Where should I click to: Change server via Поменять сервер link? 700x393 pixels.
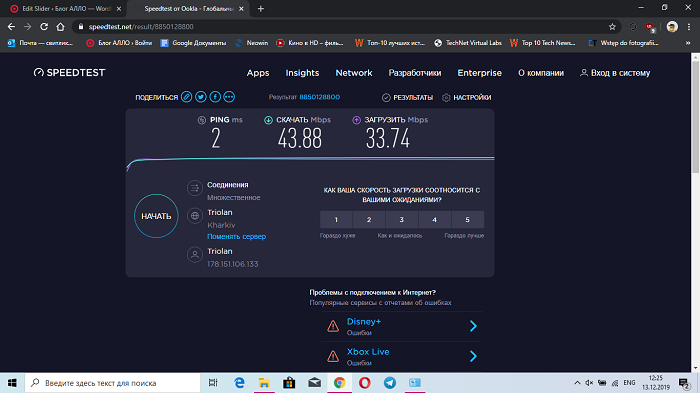pos(236,237)
